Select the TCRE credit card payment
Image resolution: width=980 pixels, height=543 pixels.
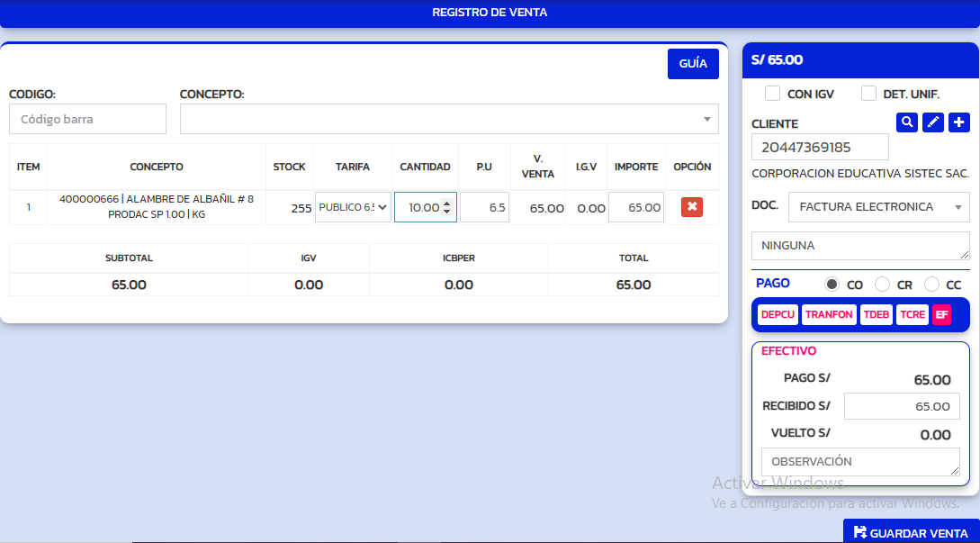point(912,314)
